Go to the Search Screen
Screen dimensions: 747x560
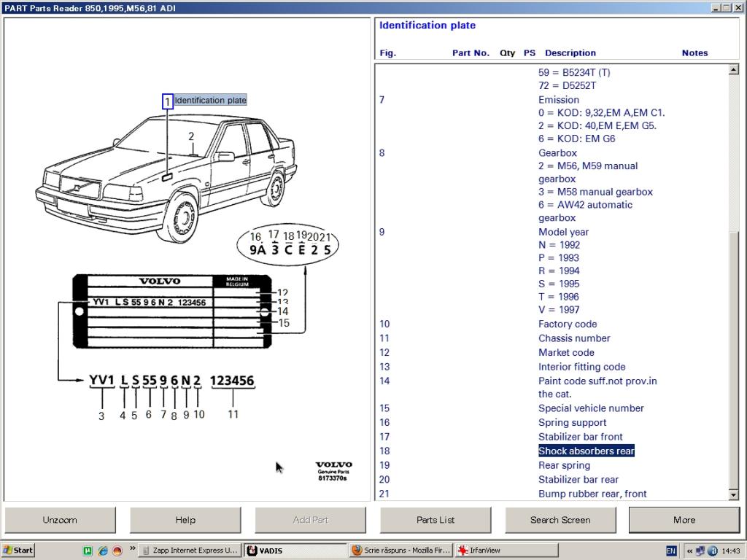click(560, 519)
